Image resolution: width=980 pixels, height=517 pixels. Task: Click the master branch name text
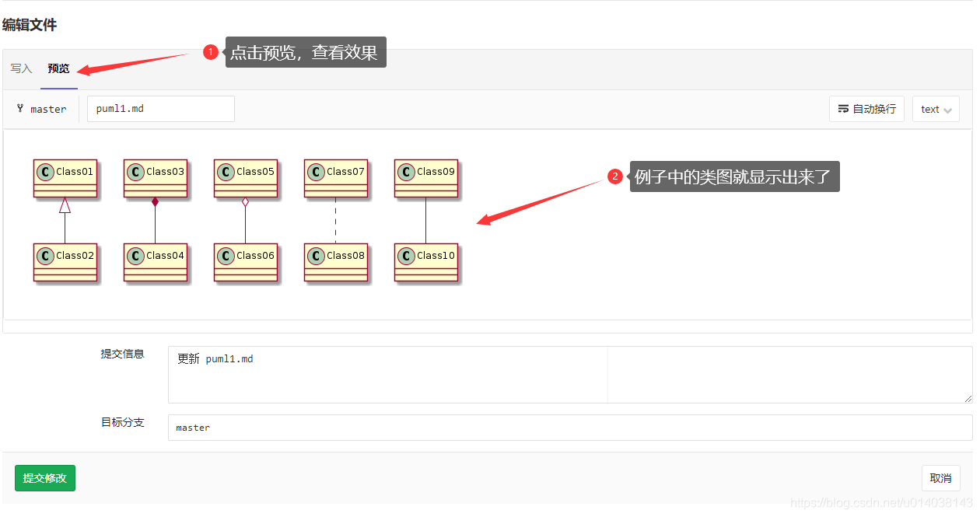click(48, 110)
